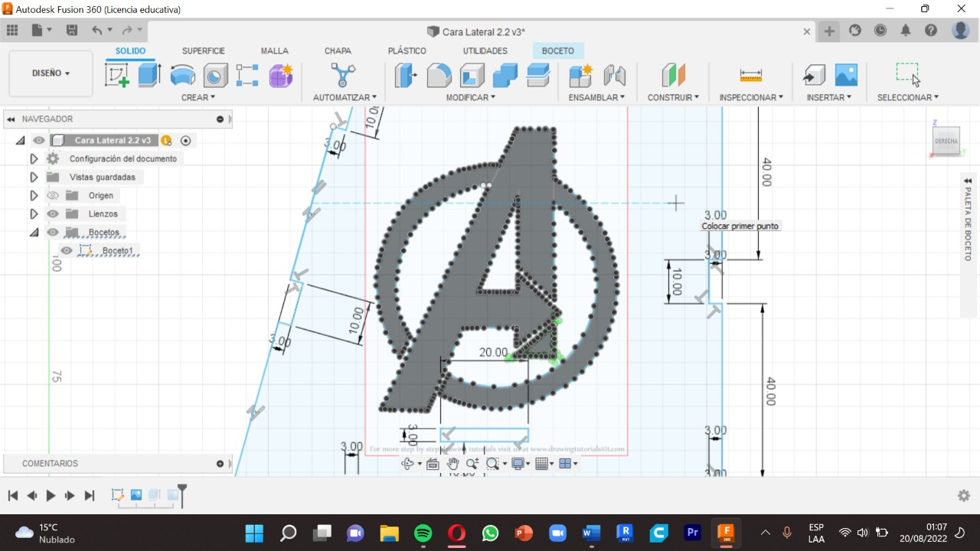
Task: Select the Shell tool icon
Action: pyautogui.click(x=472, y=75)
